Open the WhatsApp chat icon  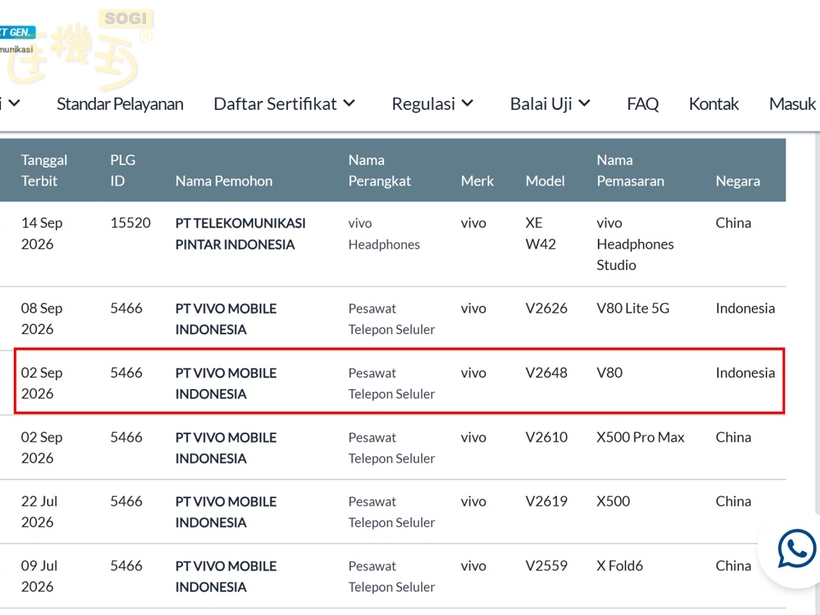click(796, 549)
